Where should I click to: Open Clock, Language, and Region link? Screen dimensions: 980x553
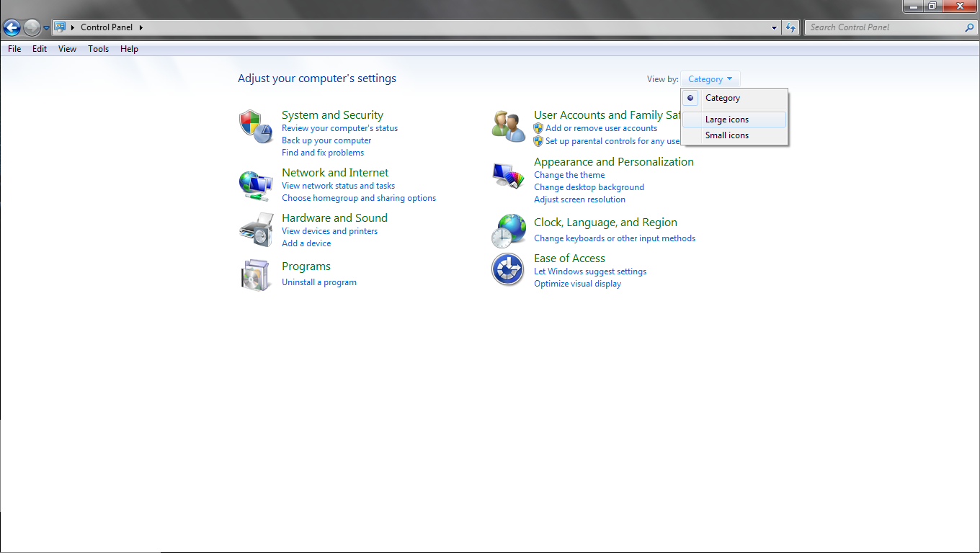click(605, 222)
